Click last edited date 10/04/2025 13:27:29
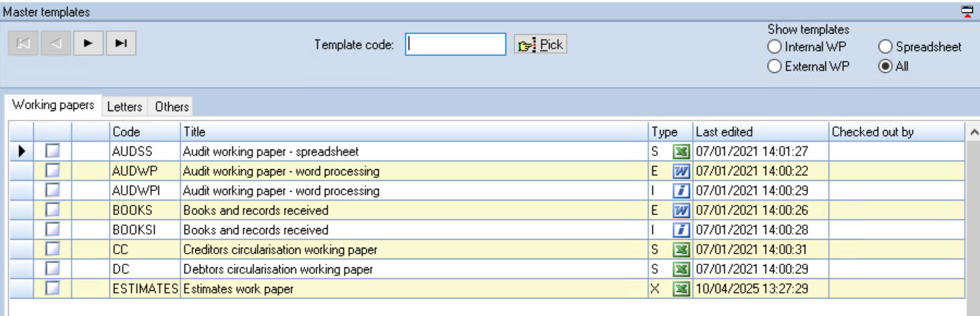This screenshot has width=980, height=316. pos(752,289)
